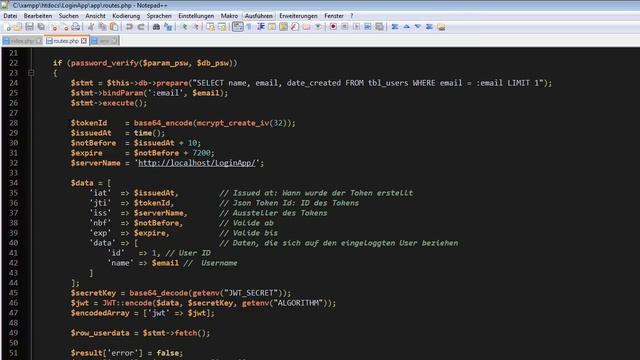Click the Zoom Out toolbar icon

pyautogui.click(x=196, y=27)
